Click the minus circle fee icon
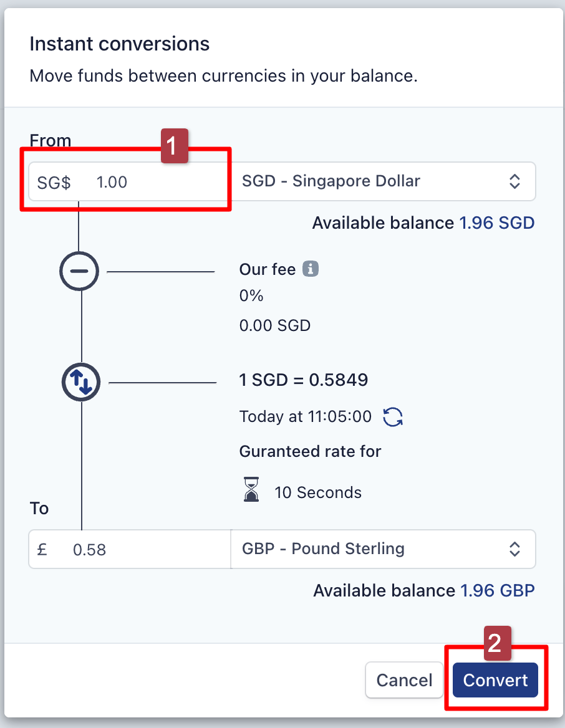Viewport: 565px width, 728px height. pos(79,271)
